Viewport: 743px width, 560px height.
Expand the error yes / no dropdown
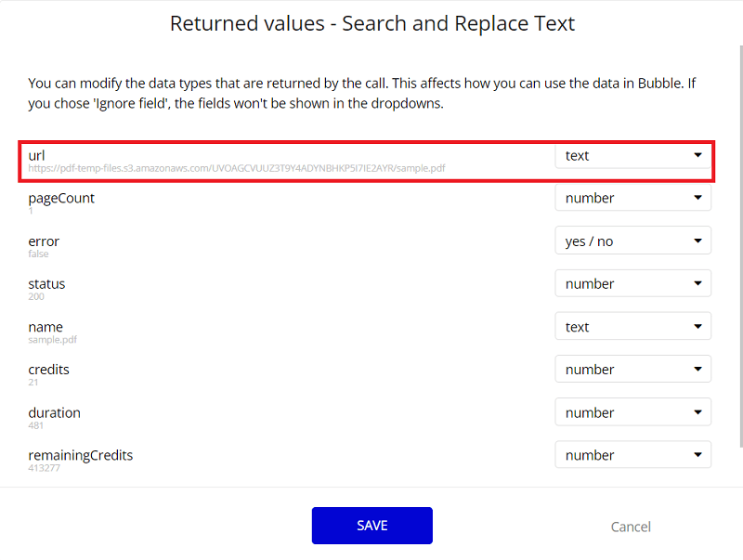tap(632, 241)
